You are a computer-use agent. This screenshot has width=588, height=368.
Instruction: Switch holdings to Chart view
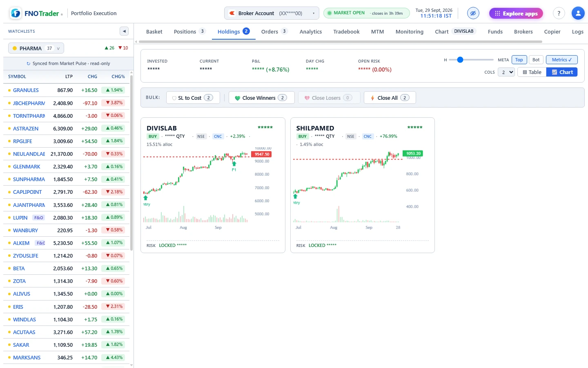coord(562,72)
